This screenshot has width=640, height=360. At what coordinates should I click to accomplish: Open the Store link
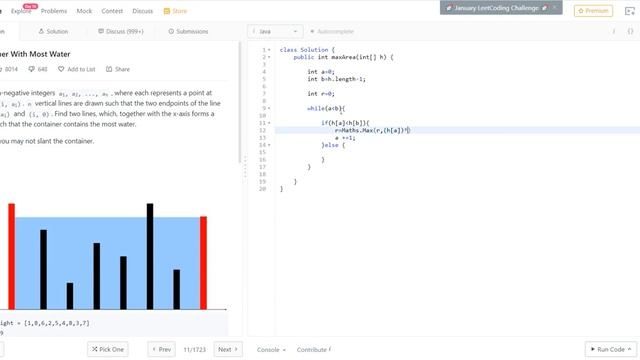pyautogui.click(x=176, y=11)
